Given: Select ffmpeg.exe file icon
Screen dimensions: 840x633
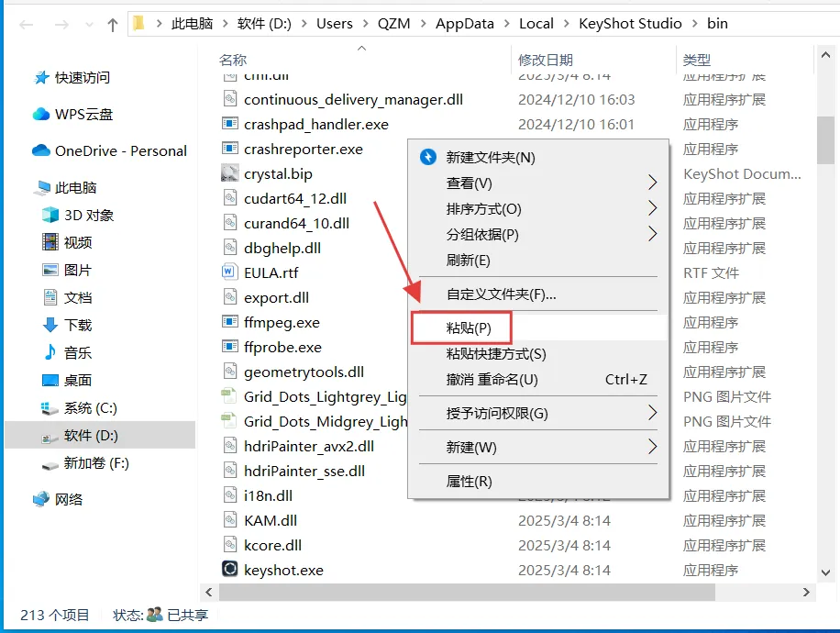Looking at the screenshot, I should [230, 322].
